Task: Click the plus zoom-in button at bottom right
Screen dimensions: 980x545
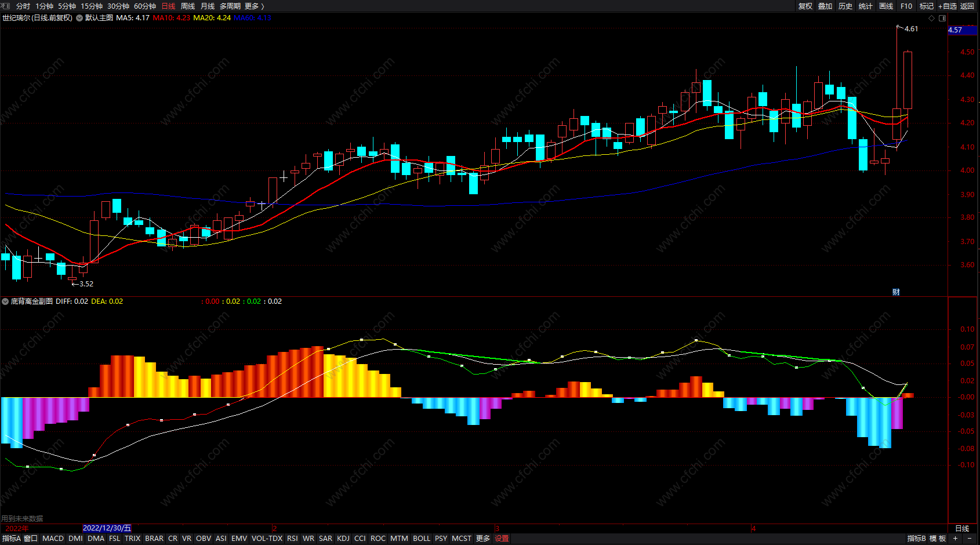Action: [955, 539]
